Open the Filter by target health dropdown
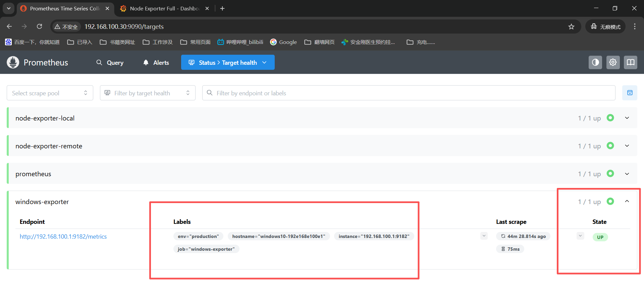The image size is (644, 292). [x=148, y=93]
